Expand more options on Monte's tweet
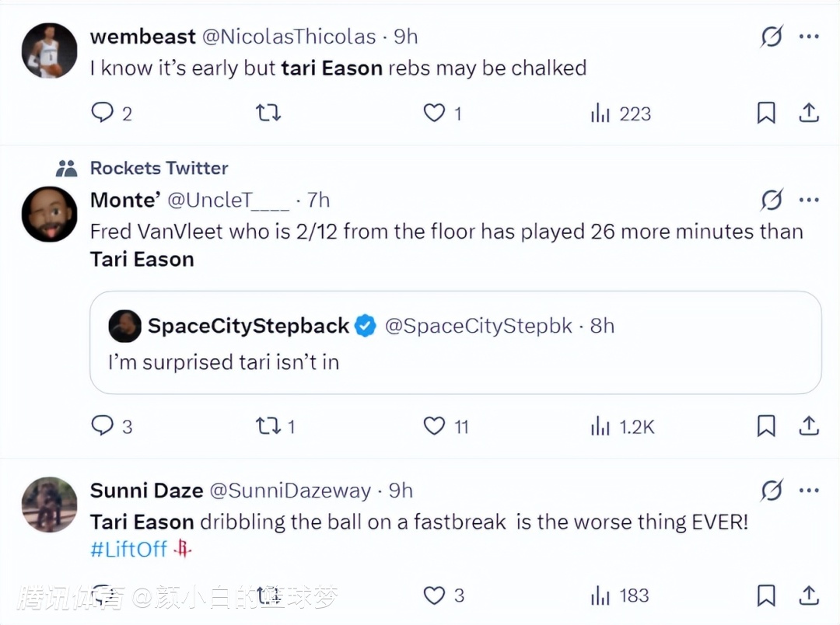Screen dimensions: 840x625 coord(809,201)
